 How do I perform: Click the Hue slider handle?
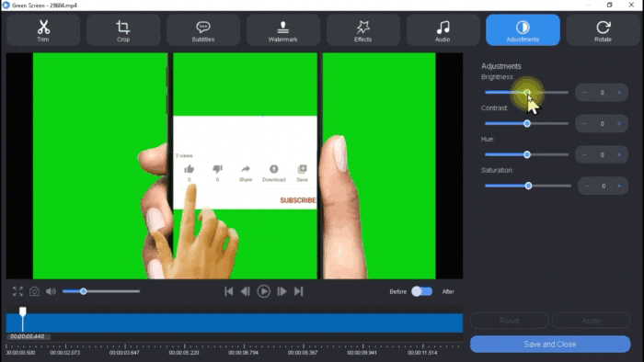(x=527, y=155)
